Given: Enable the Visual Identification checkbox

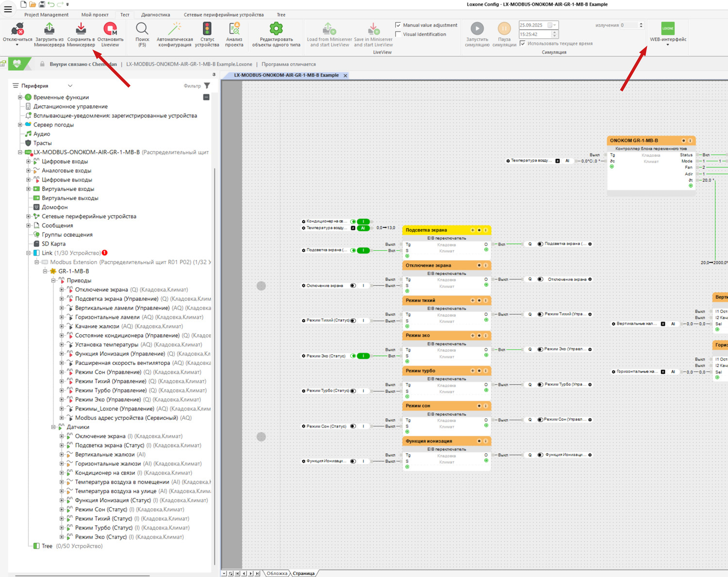Looking at the screenshot, I should pyautogui.click(x=398, y=34).
